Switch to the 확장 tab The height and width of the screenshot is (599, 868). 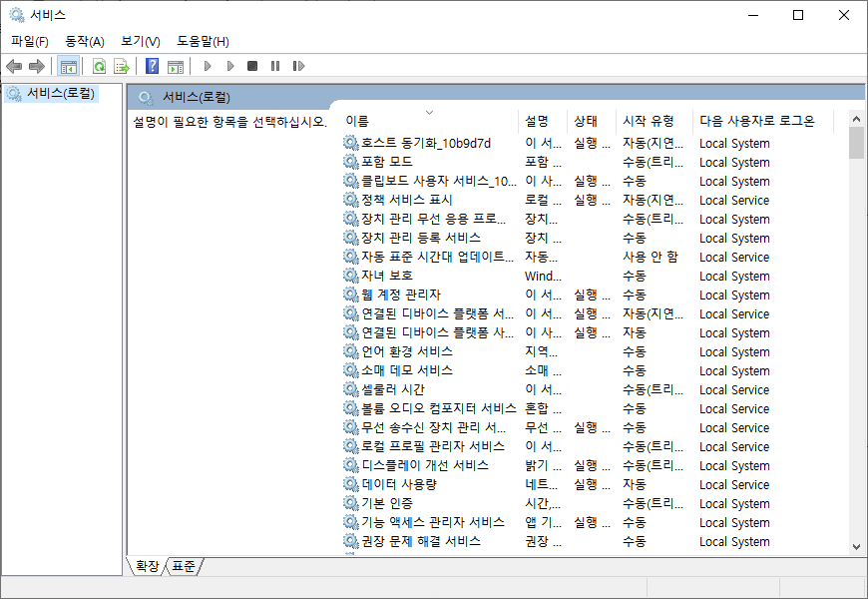tap(147, 566)
